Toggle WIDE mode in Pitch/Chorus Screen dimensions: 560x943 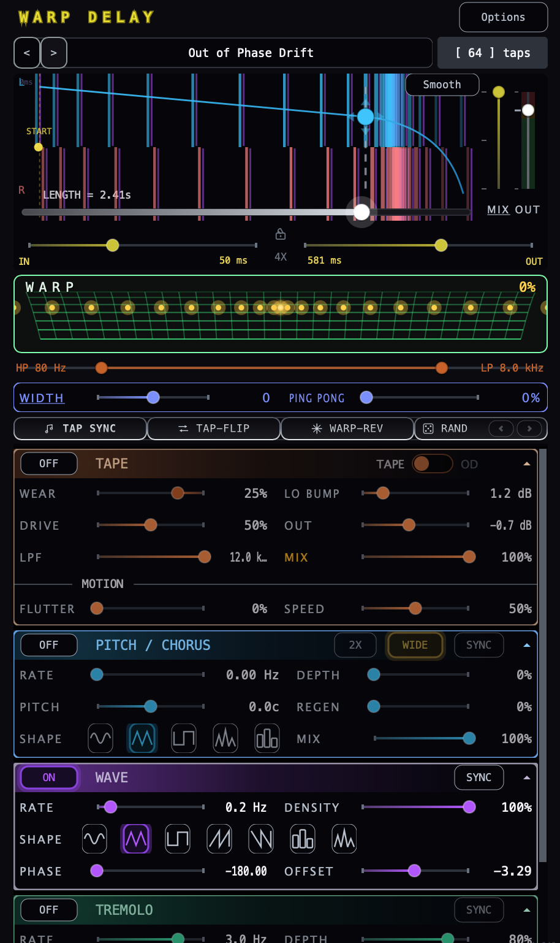tap(415, 645)
